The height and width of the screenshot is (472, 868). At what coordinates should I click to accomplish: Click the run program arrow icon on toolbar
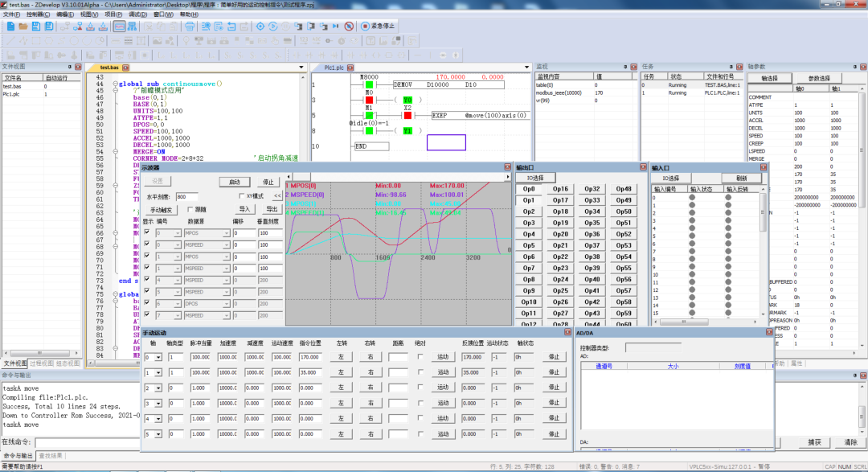(274, 27)
